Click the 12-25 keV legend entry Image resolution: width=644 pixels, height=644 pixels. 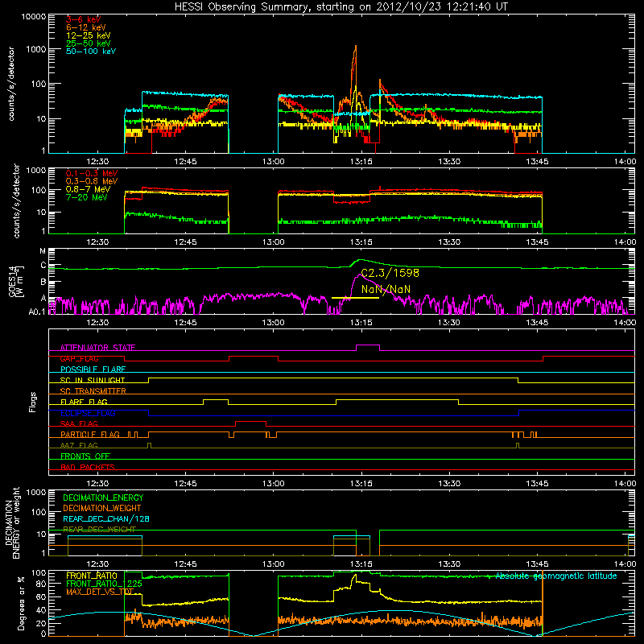coord(89,35)
